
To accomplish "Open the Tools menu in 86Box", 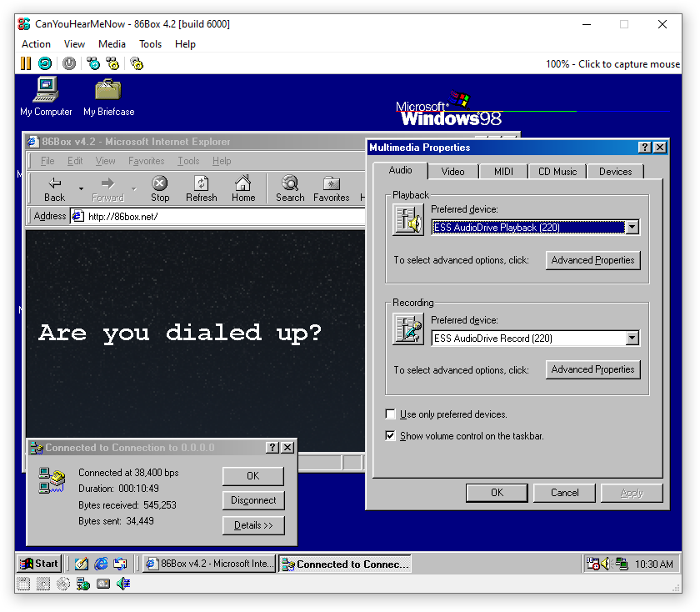I will pyautogui.click(x=150, y=44).
